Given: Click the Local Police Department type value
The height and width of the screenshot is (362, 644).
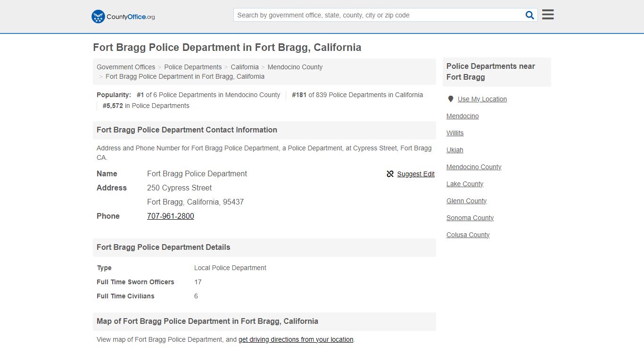Looking at the screenshot, I should click(x=230, y=268).
